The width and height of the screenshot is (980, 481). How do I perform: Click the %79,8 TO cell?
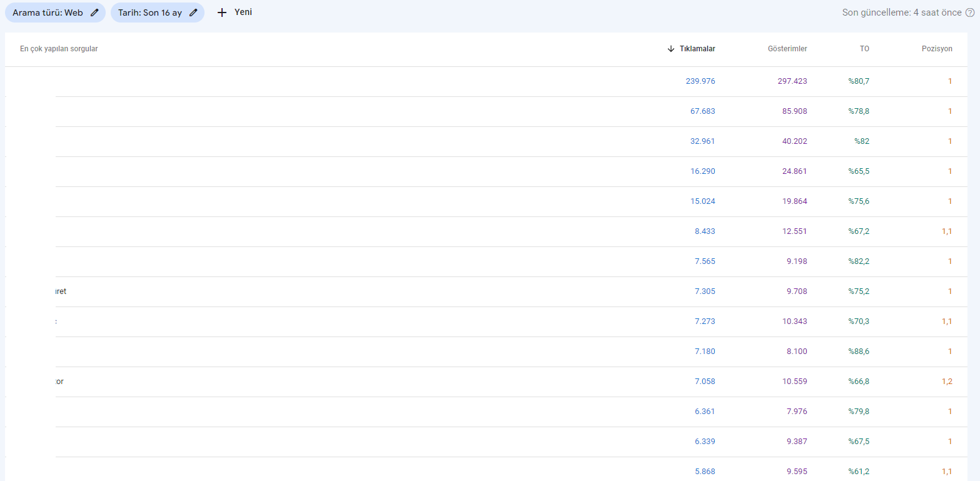pos(859,412)
